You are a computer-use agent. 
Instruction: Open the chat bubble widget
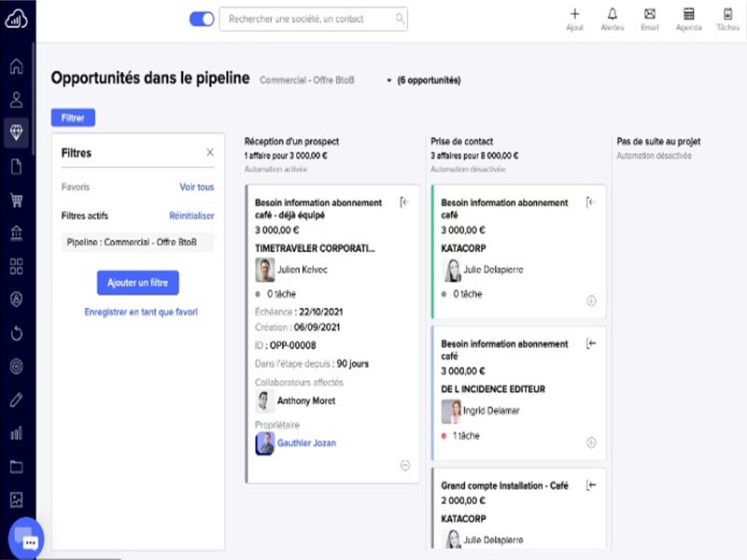29,541
